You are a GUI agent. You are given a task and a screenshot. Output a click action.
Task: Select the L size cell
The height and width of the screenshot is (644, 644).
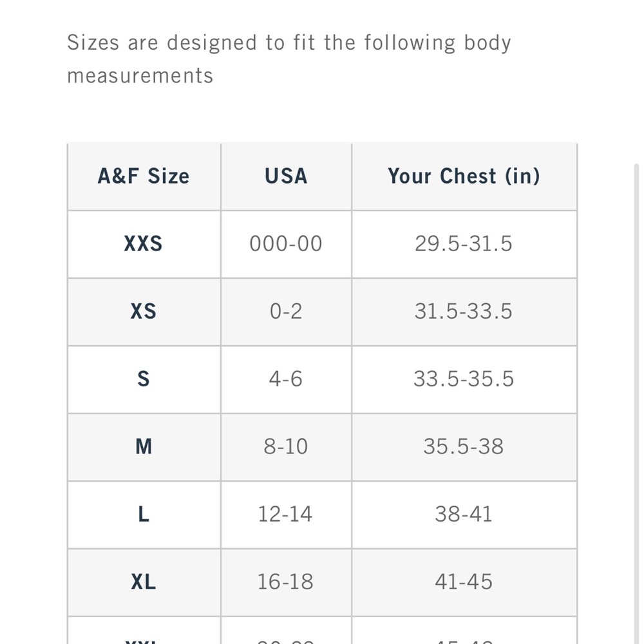tap(144, 515)
